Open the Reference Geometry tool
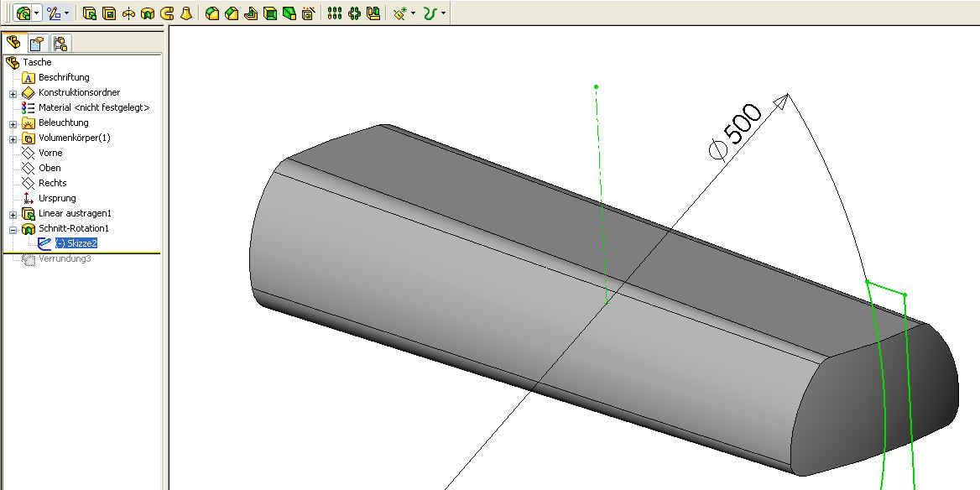This screenshot has height=490, width=980. click(400, 13)
